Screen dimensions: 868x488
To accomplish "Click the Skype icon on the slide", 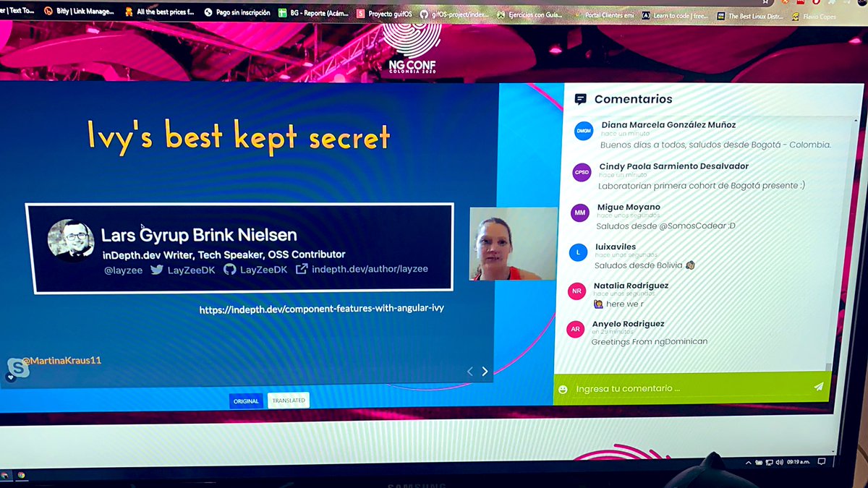I will [x=17, y=367].
